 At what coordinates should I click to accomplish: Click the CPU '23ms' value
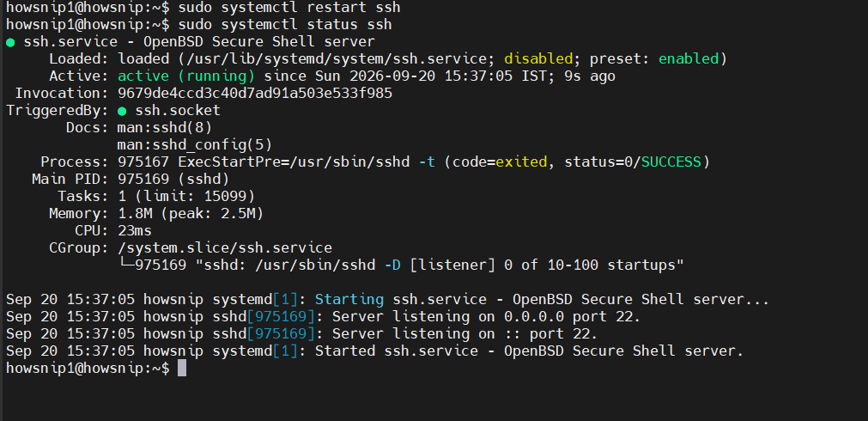pos(135,231)
